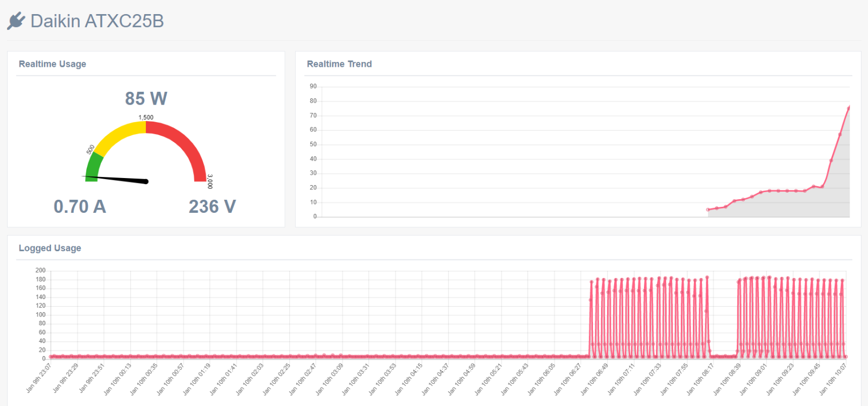Click the 3,000 gauge tick label

[210, 181]
